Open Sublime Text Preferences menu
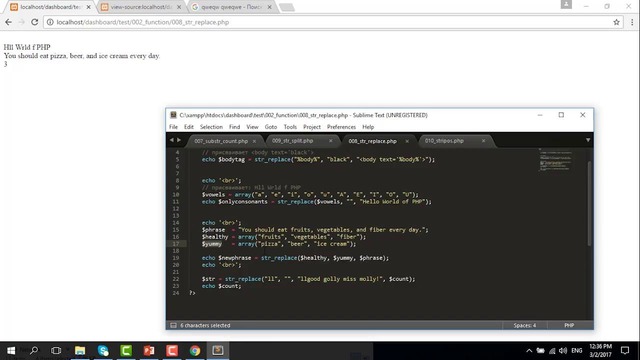640x360 pixels. click(341, 127)
